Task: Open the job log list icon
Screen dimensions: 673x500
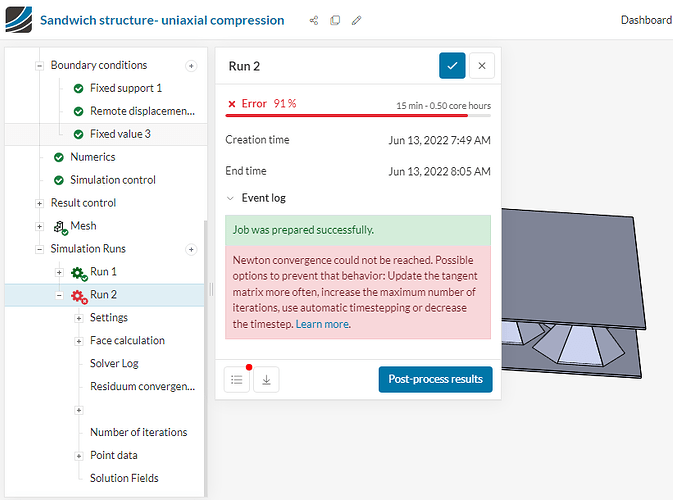Action: point(237,379)
